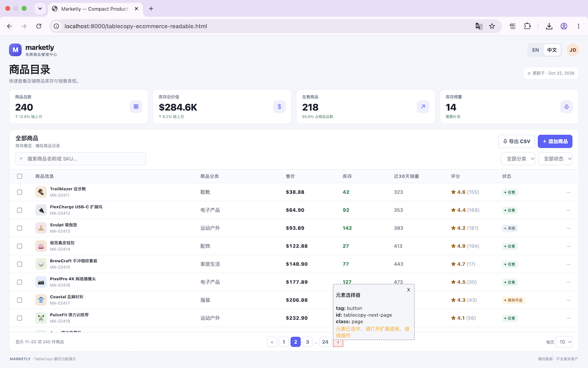The image size is (588, 368).
Task: Check the Sculpt 瑜伽垫 row checkbox
Action: [19, 228]
